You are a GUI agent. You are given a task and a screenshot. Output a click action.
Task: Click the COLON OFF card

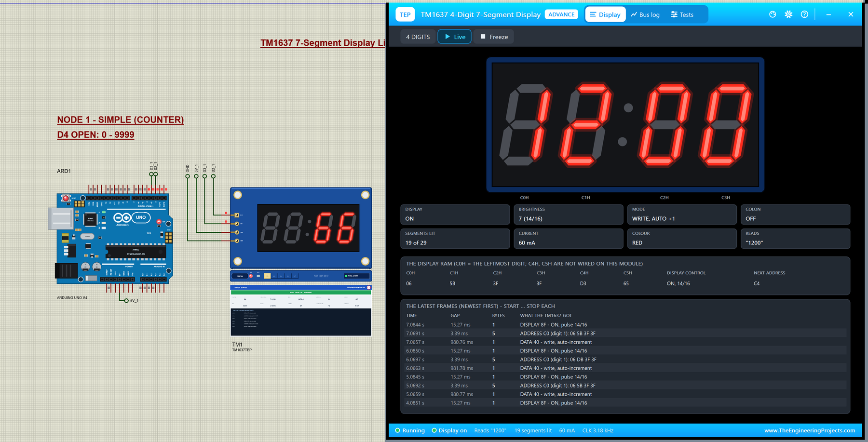(795, 214)
